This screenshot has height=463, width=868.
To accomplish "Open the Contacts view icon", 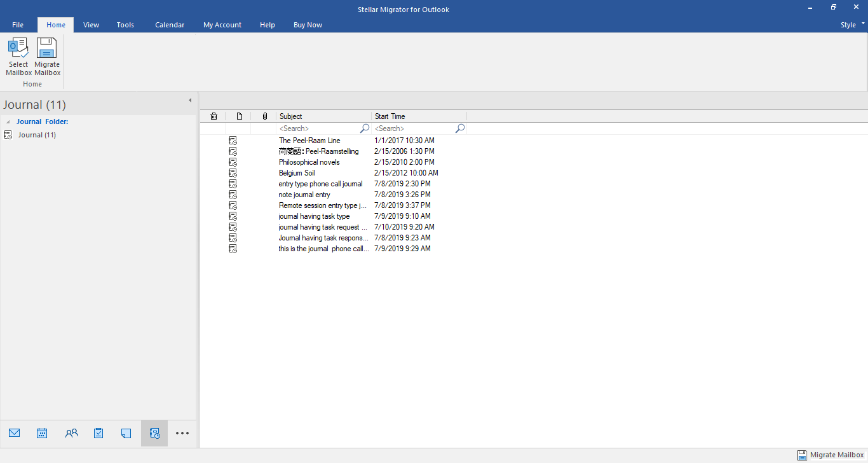I will 72,433.
